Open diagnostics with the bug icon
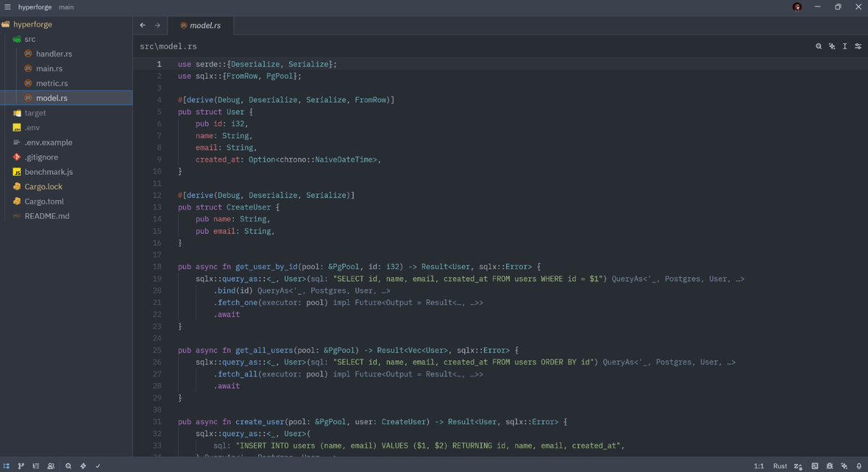The width and height of the screenshot is (868, 472). (x=830, y=466)
